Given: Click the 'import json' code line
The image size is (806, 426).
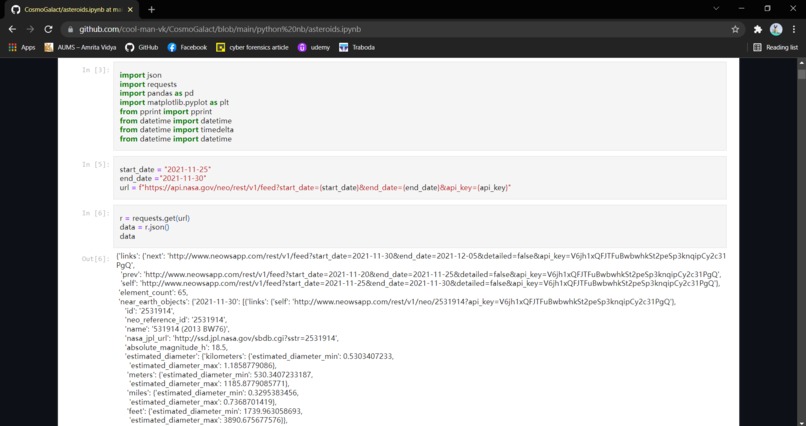Looking at the screenshot, I should coord(140,75).
